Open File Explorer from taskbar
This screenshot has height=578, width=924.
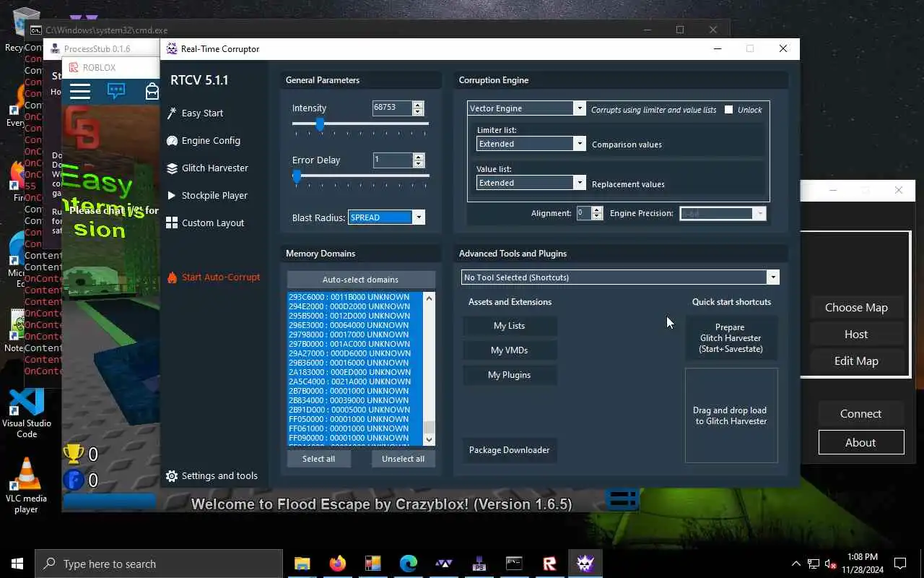(x=302, y=564)
